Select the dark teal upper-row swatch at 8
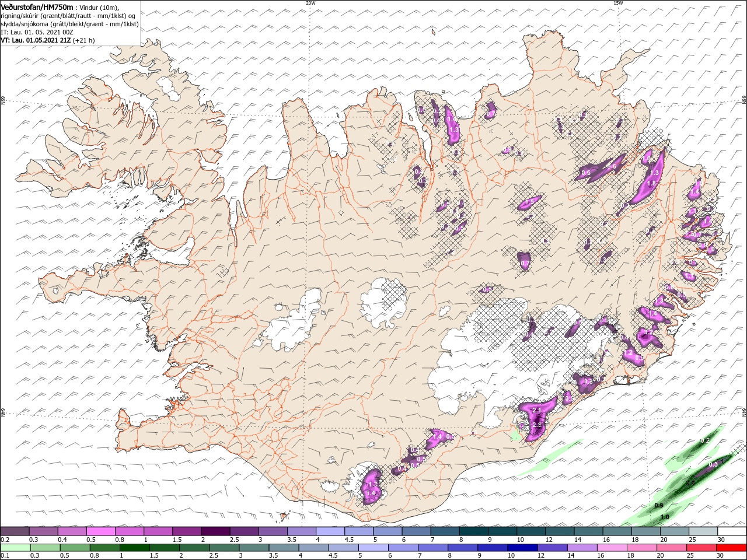 click(474, 531)
